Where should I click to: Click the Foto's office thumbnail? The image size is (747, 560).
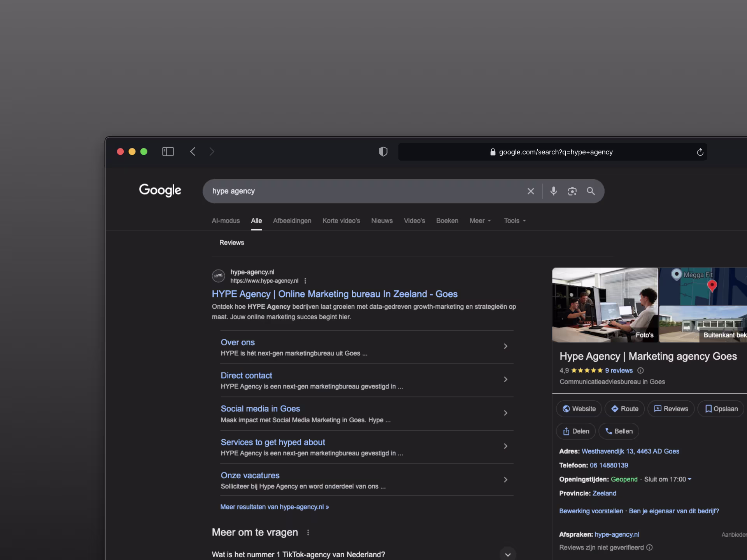[x=605, y=305]
